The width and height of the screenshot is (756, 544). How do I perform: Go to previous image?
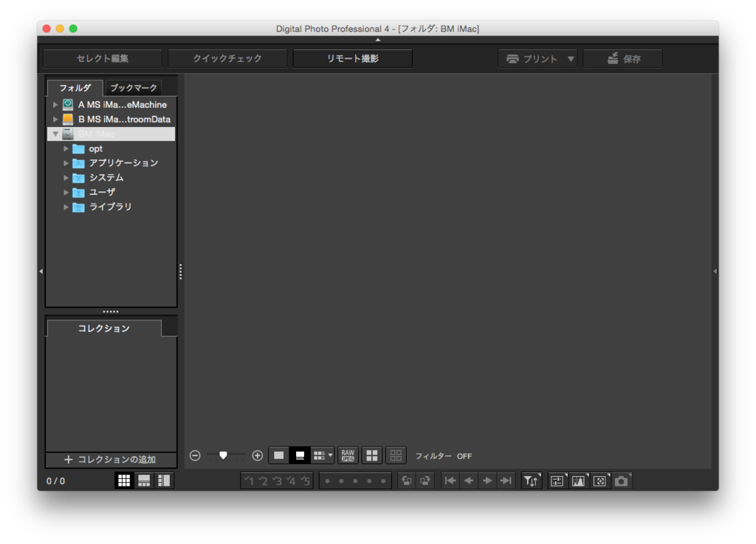coord(469,481)
